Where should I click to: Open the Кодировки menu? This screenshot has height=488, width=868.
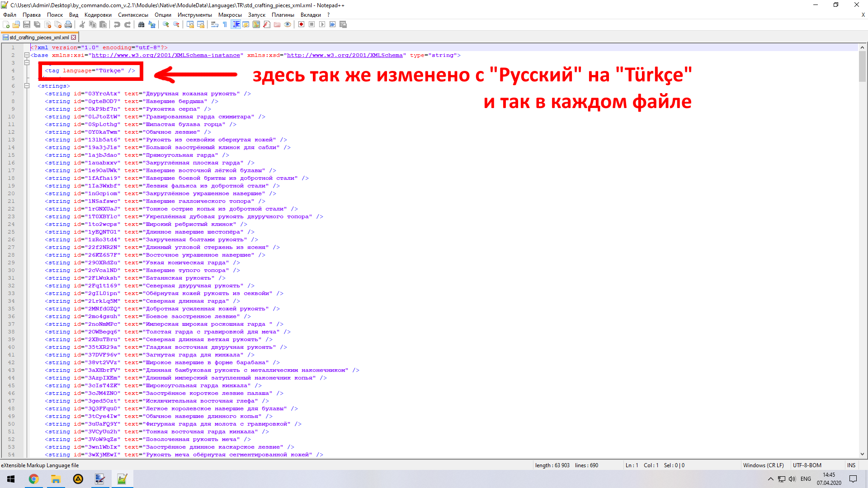pos(98,15)
